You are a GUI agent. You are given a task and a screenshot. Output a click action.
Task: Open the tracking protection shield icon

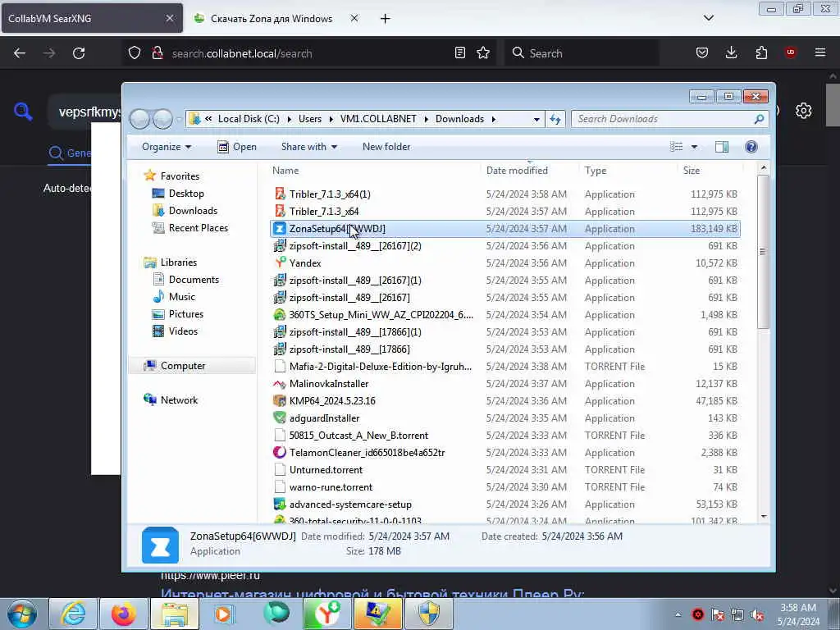(135, 53)
